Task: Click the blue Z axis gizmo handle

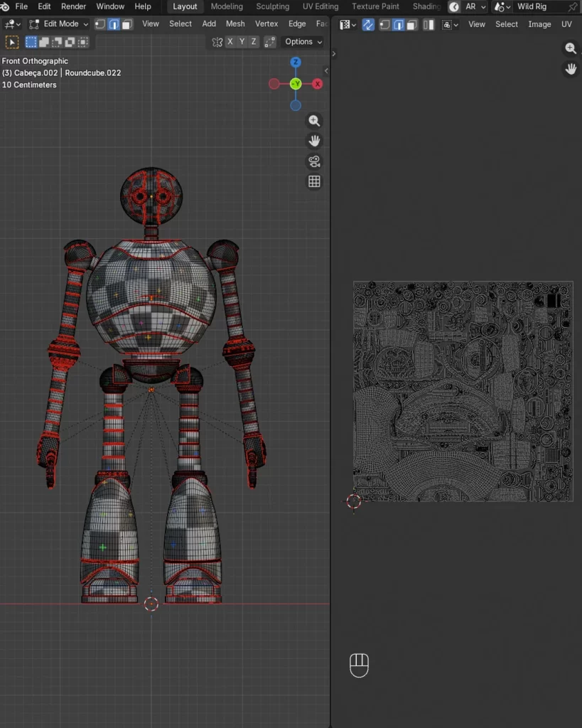Action: [x=296, y=63]
